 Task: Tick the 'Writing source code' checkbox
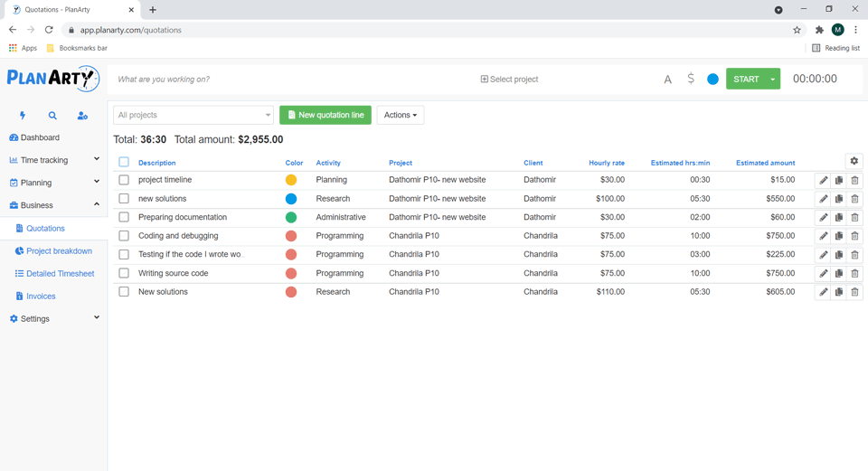[x=124, y=273]
